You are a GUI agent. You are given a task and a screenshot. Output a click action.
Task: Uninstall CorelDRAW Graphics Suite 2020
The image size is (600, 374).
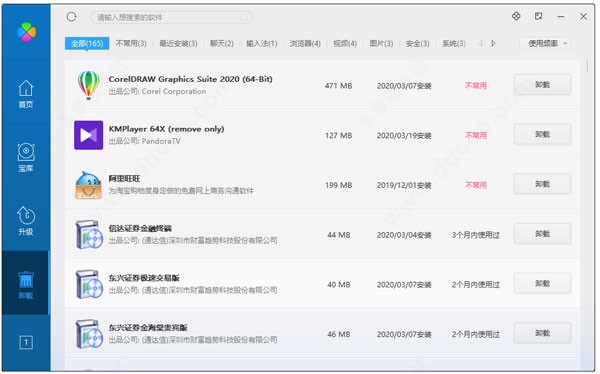[542, 85]
